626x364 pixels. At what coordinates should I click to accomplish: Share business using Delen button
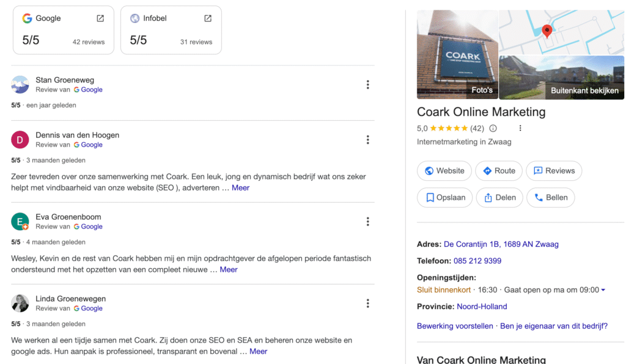tap(499, 198)
